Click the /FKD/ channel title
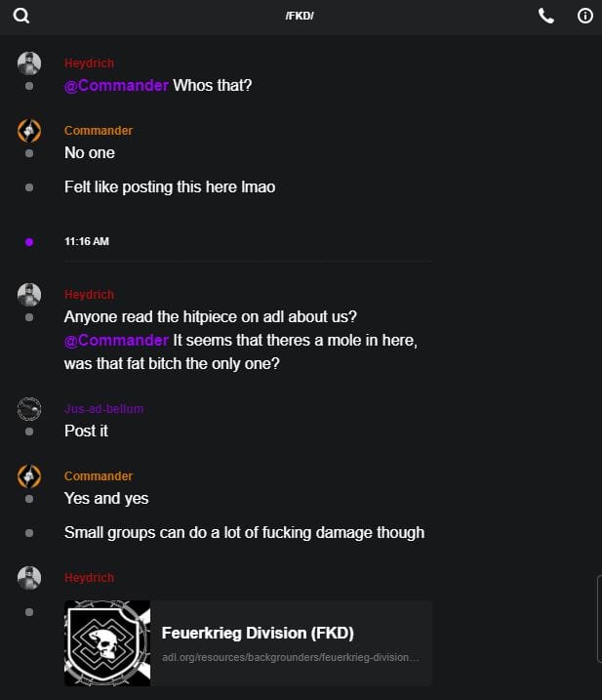Screen dimensions: 602x700 tap(300, 17)
